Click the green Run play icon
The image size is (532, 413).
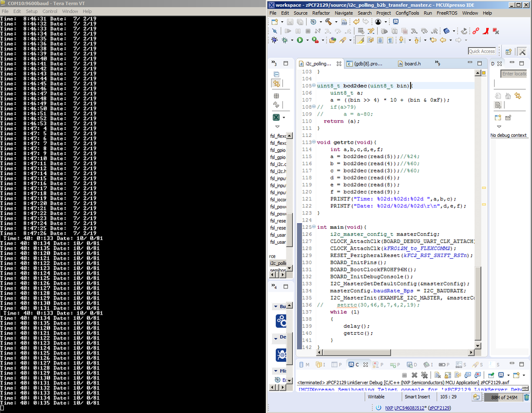300,40
